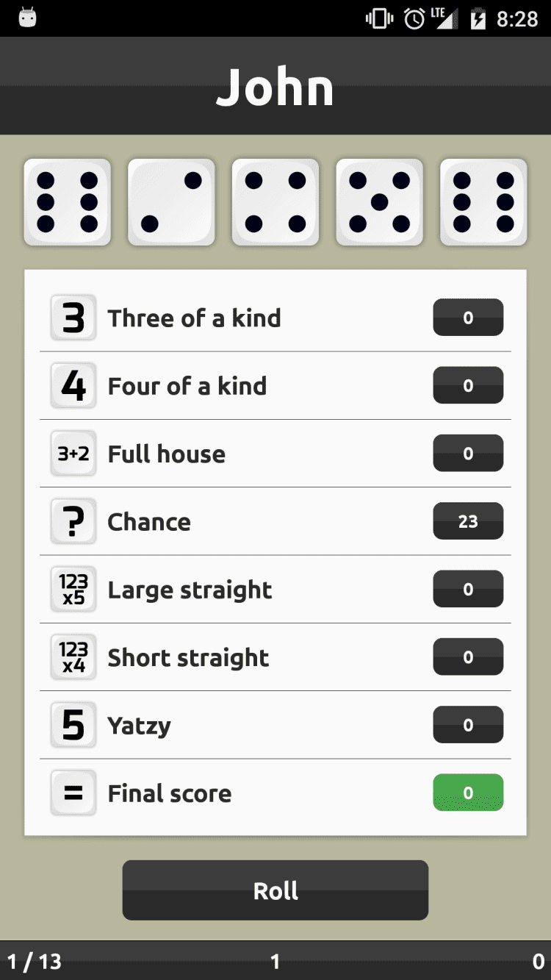Click the Three of a kind score box

[x=468, y=318]
